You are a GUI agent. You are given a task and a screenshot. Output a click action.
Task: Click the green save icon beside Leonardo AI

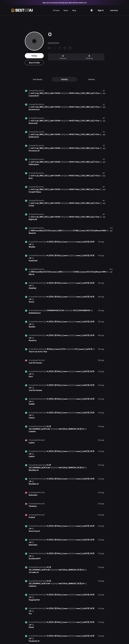click(26, 91)
